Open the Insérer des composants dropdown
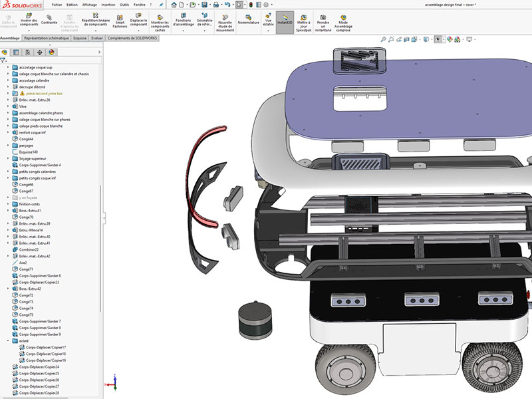Viewport: 532px width, 399px height. tap(29, 30)
